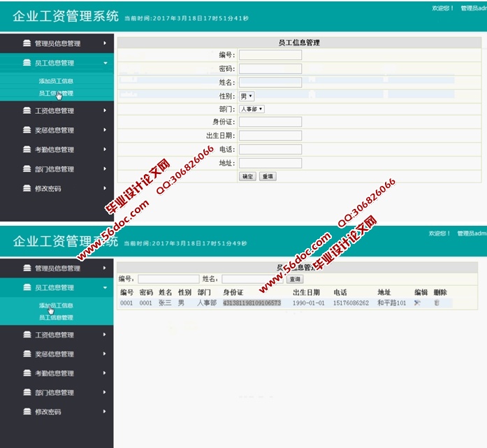Select ID number 431381198109106573 cell
Screen dimensions: 487x448
(x=252, y=303)
